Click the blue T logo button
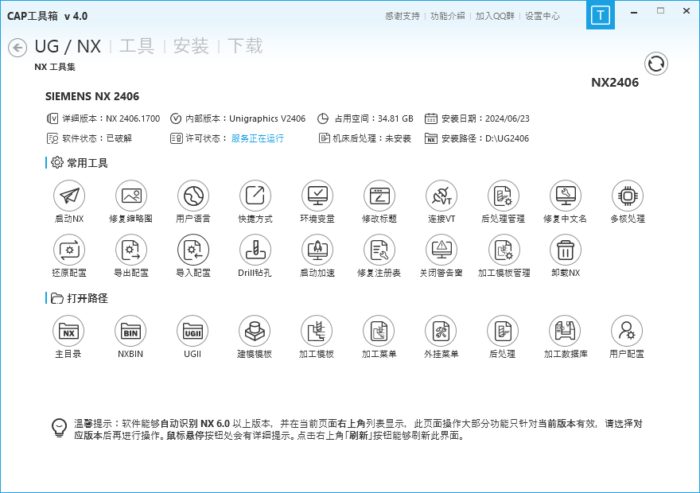The image size is (700, 493). (x=600, y=15)
